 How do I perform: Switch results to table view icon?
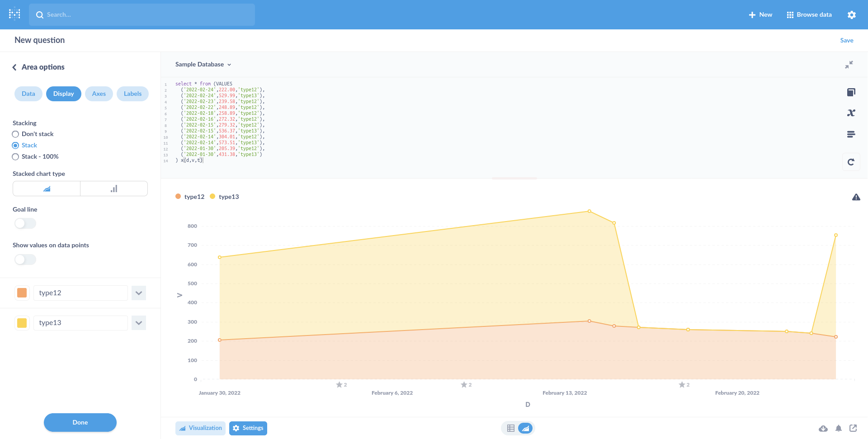tap(511, 428)
